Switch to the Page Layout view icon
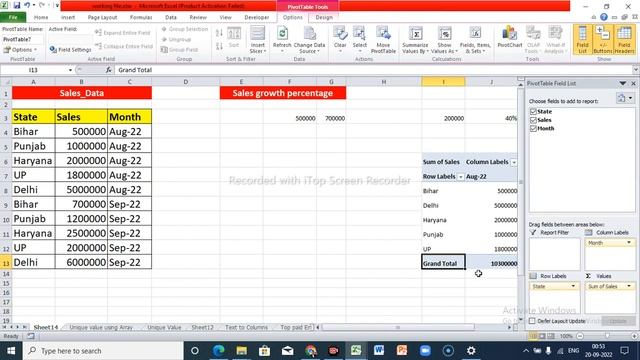Viewport: 640px width, 360px height. click(542, 336)
